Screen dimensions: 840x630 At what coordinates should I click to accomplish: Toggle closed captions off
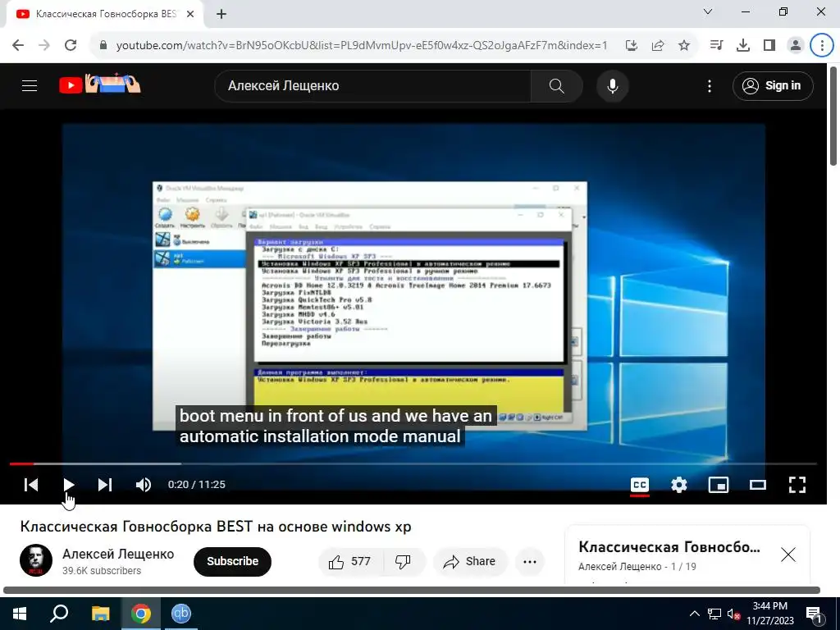640,485
